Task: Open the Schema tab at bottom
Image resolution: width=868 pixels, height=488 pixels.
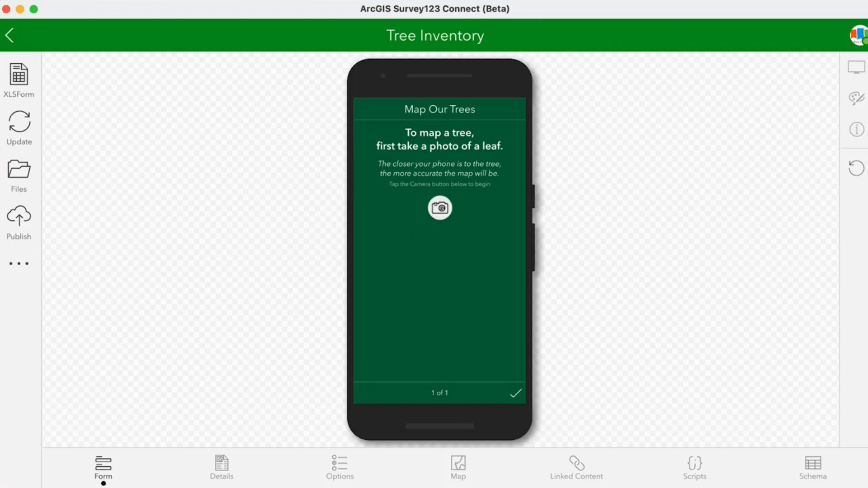Action: (x=813, y=468)
